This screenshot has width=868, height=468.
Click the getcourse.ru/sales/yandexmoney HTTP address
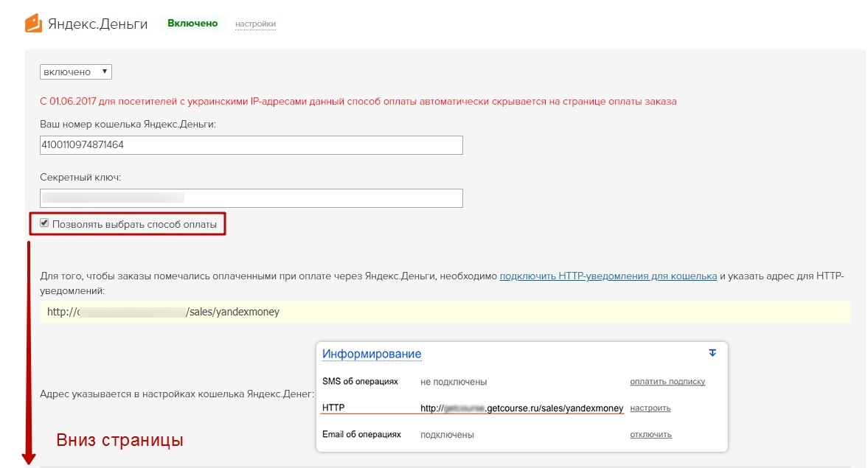[x=521, y=408]
